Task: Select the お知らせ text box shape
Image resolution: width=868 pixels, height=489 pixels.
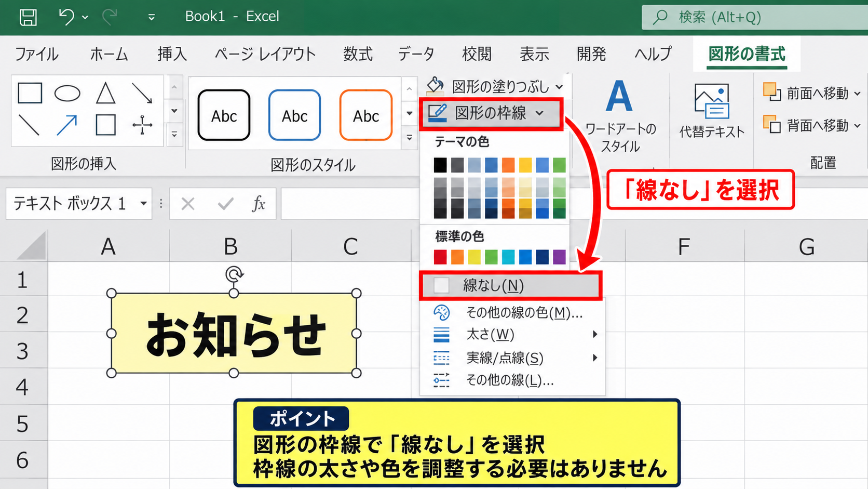Action: 234,334
